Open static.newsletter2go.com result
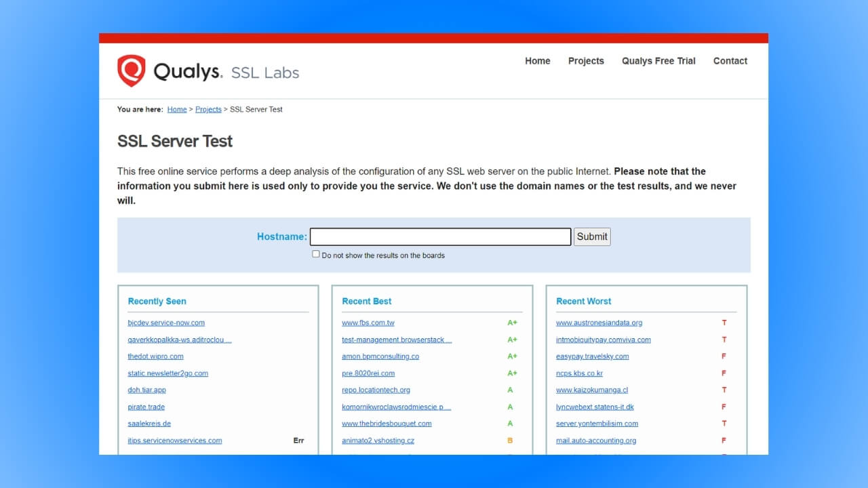The width and height of the screenshot is (868, 488). 168,373
